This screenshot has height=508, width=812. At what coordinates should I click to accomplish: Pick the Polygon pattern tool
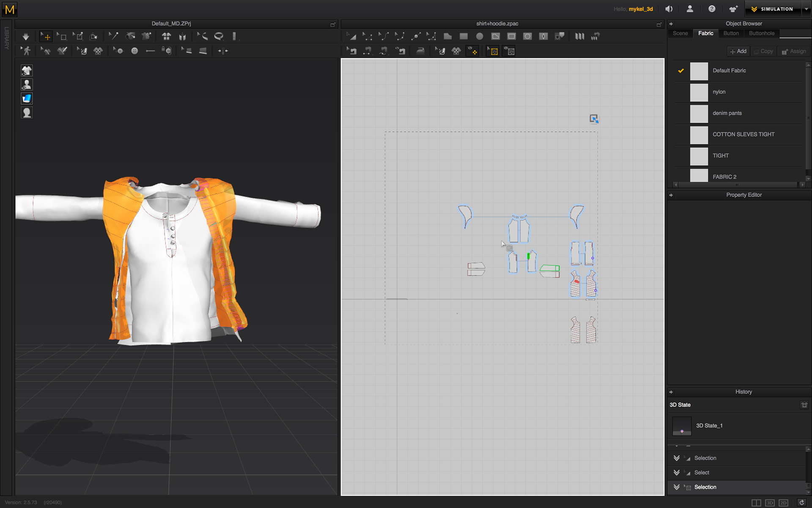coord(447,37)
